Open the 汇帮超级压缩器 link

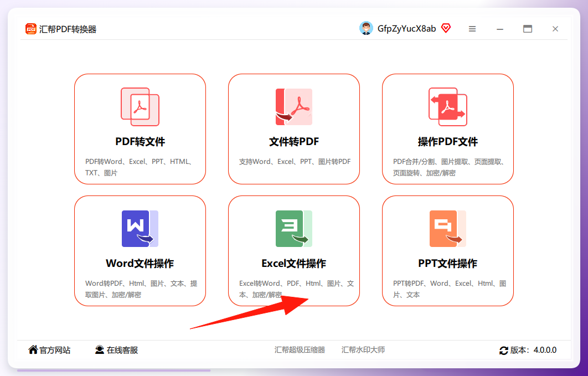tap(300, 350)
